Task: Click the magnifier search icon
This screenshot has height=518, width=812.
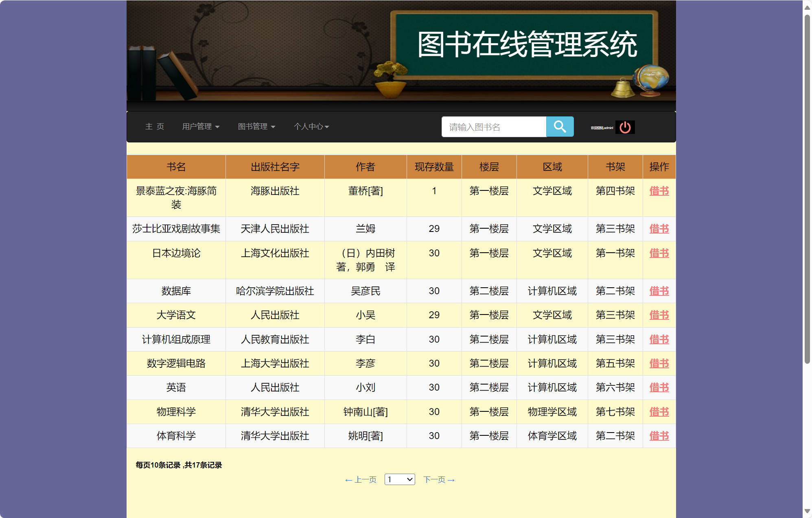Action: click(560, 127)
